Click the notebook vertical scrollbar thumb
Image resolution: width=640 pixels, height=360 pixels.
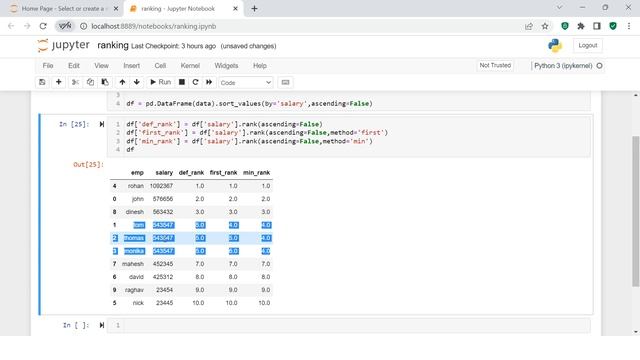636,211
